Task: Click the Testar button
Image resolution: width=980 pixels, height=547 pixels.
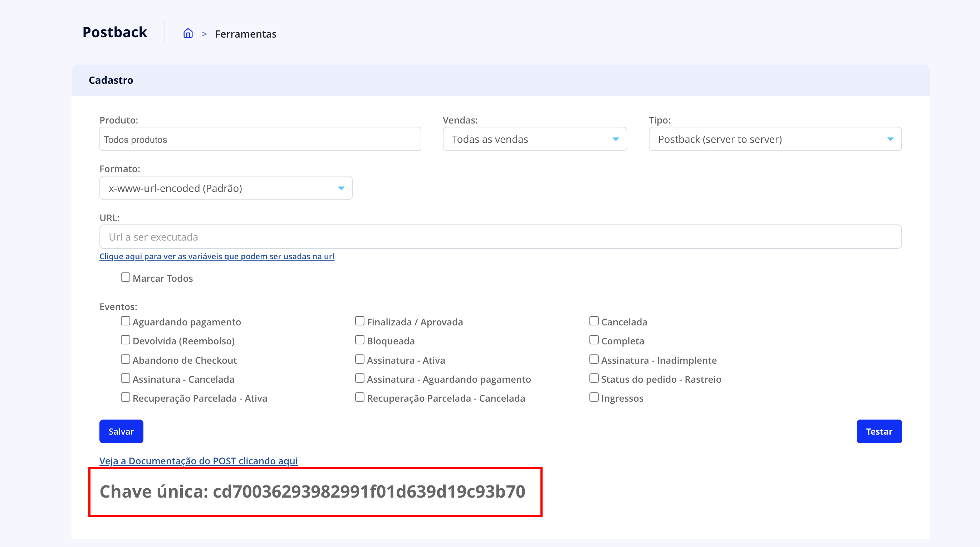Action: pos(879,431)
